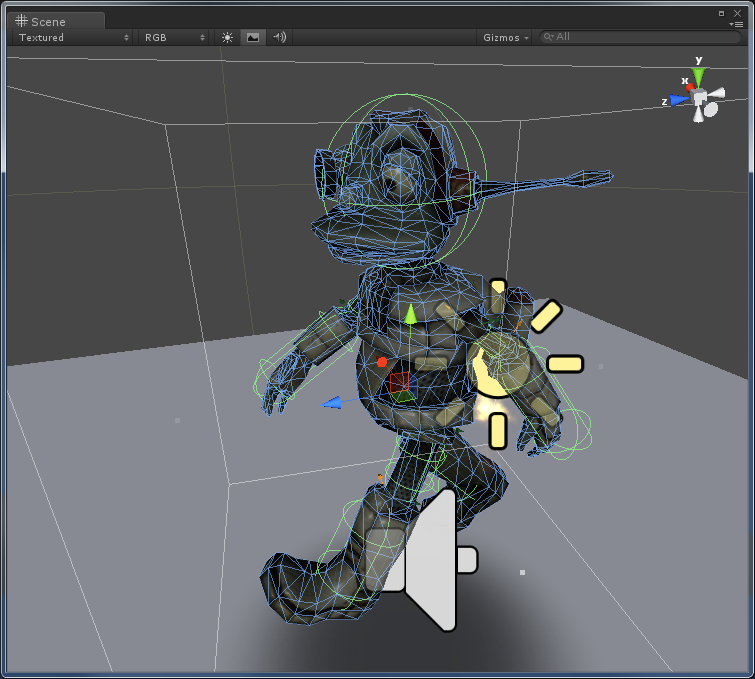Click the white downward cone on orientation gizmo
Screen dimensions: 755x679
699,114
